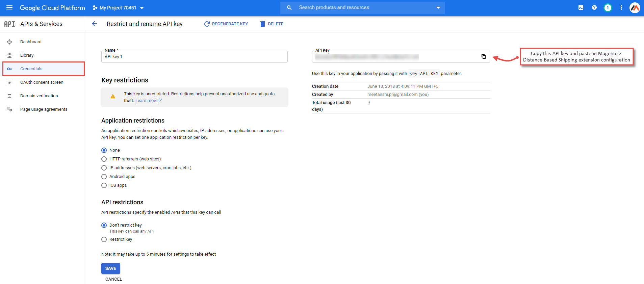Copy the API key with the copy icon
Viewport: 644px width, 284px height.
pyautogui.click(x=484, y=56)
